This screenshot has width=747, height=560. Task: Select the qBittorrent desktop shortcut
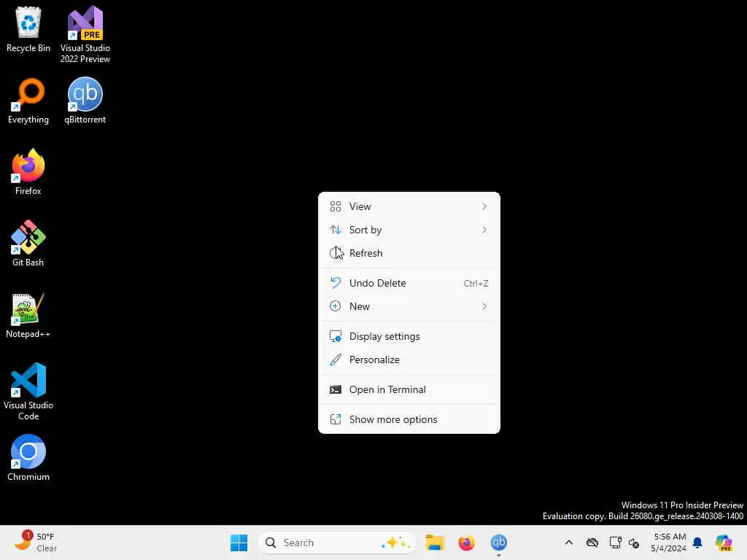tap(85, 101)
